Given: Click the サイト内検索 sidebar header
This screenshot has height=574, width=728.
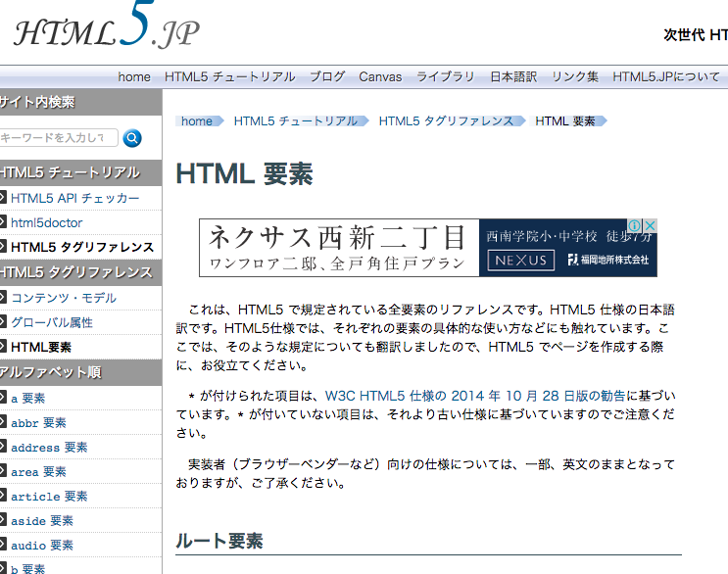Looking at the screenshot, I should point(80,102).
